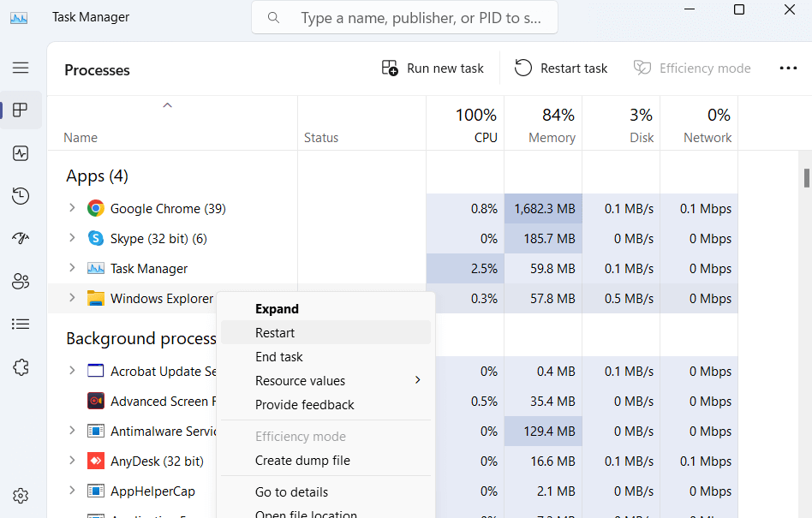Click the vertical scrollbar thumb
Viewport: 812px width, 518px height.
806,178
